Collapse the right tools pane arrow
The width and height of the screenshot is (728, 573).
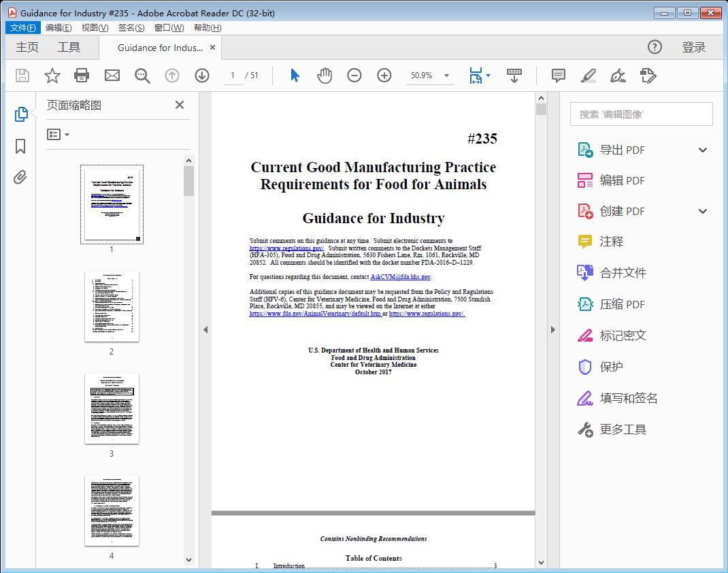click(552, 329)
